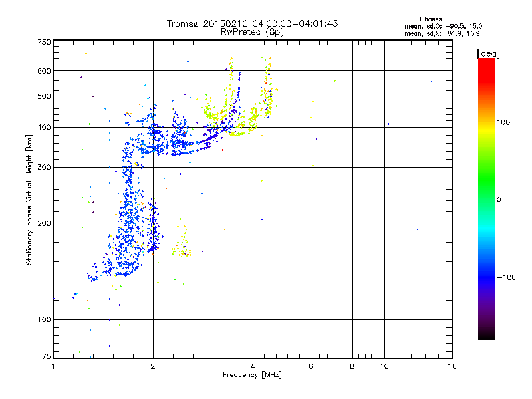Click y-axis tick label '600'
The height and width of the screenshot is (399, 532).
click(x=44, y=71)
